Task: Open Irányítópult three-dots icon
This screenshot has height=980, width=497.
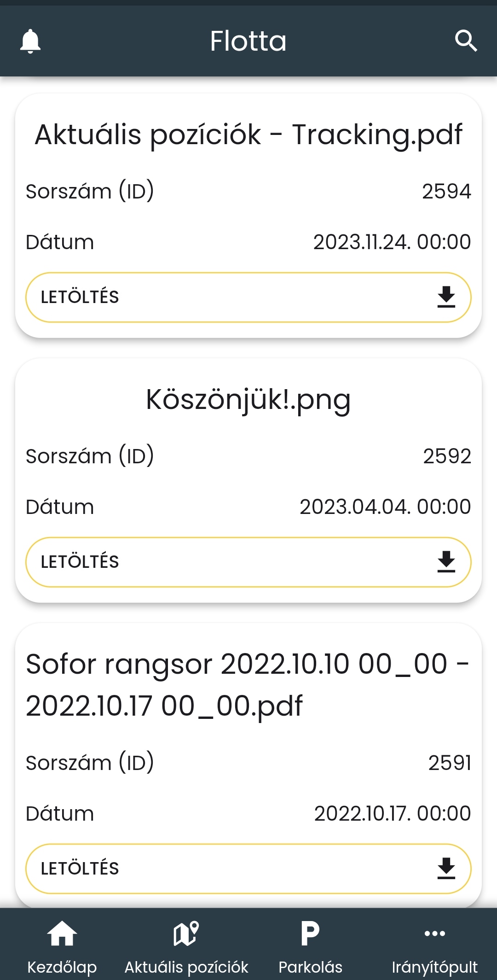Action: [434, 934]
